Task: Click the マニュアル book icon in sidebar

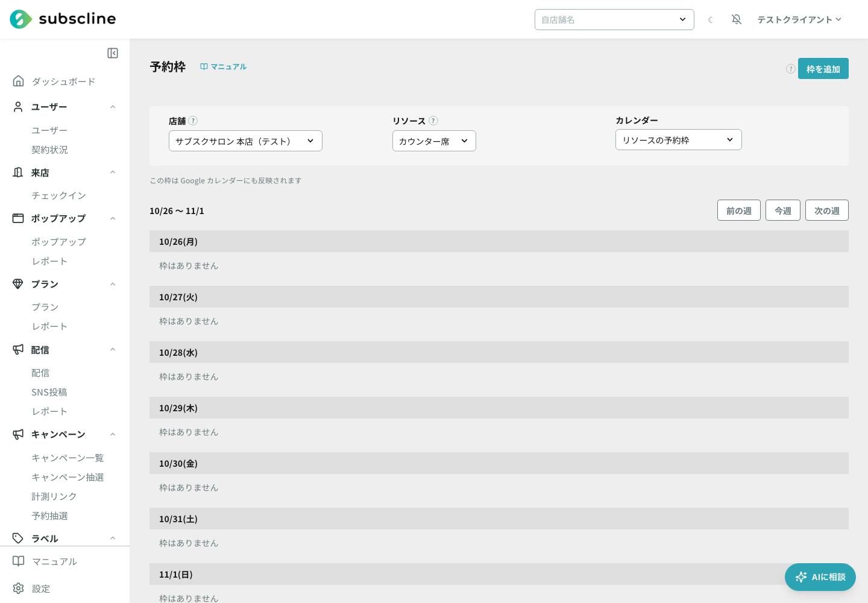Action: coord(19,561)
